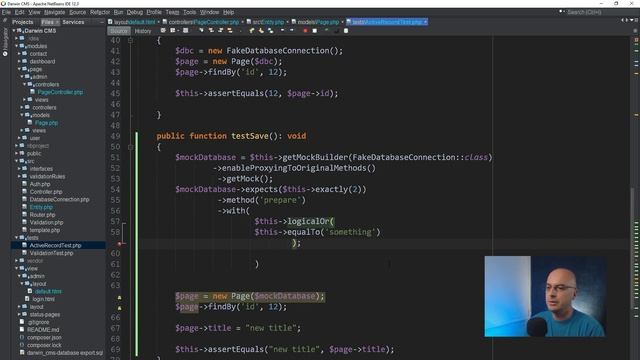Select .gitignore in file tree
The width and height of the screenshot is (640, 360).
tap(38, 322)
